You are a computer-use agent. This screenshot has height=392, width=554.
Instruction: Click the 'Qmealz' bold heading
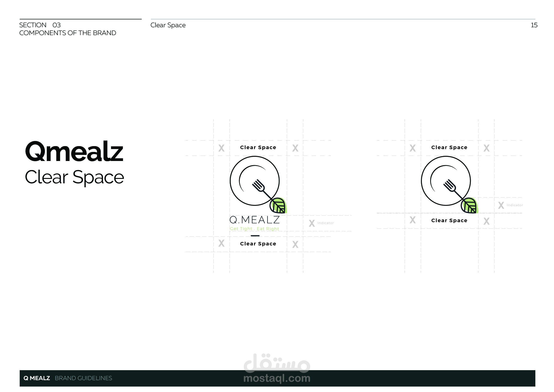point(74,152)
